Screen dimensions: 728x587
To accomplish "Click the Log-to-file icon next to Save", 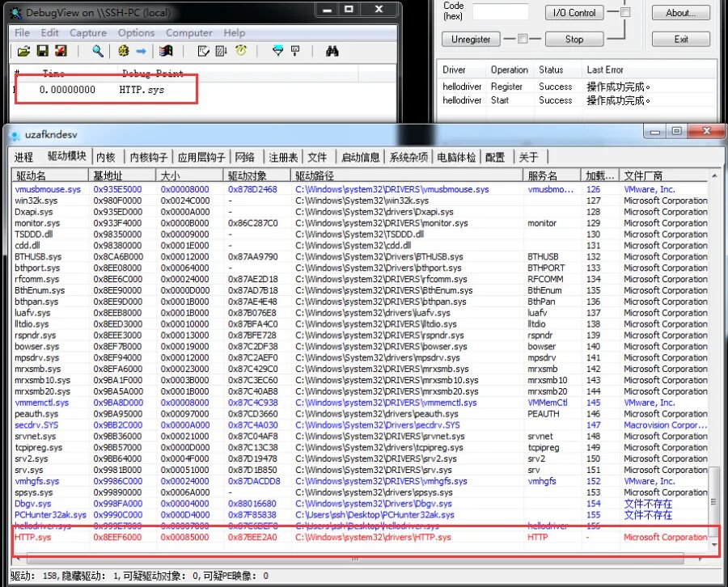I will click(60, 50).
